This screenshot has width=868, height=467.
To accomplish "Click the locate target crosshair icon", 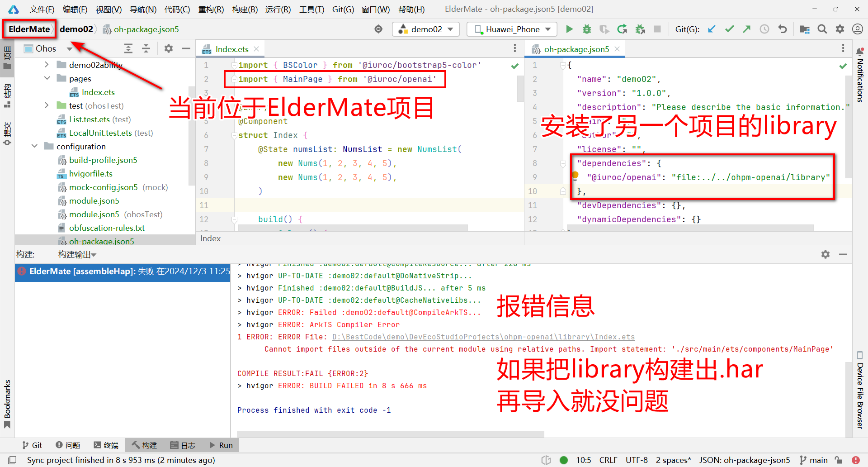I will coord(378,29).
